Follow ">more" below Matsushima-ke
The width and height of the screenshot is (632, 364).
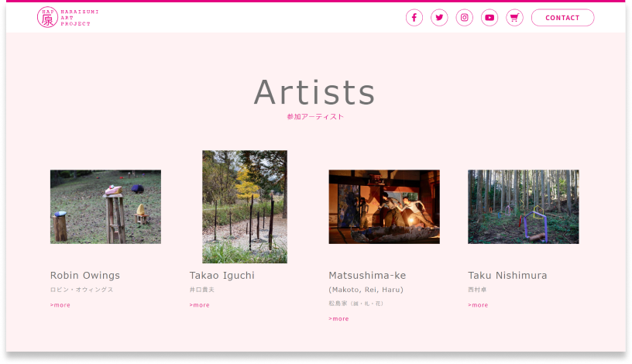(339, 319)
